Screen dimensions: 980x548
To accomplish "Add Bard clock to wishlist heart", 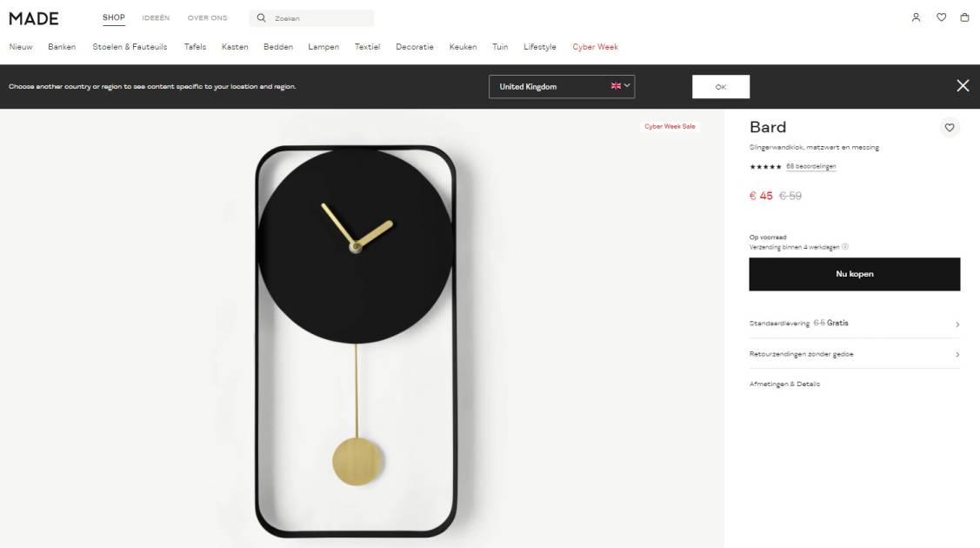I will coord(950,128).
